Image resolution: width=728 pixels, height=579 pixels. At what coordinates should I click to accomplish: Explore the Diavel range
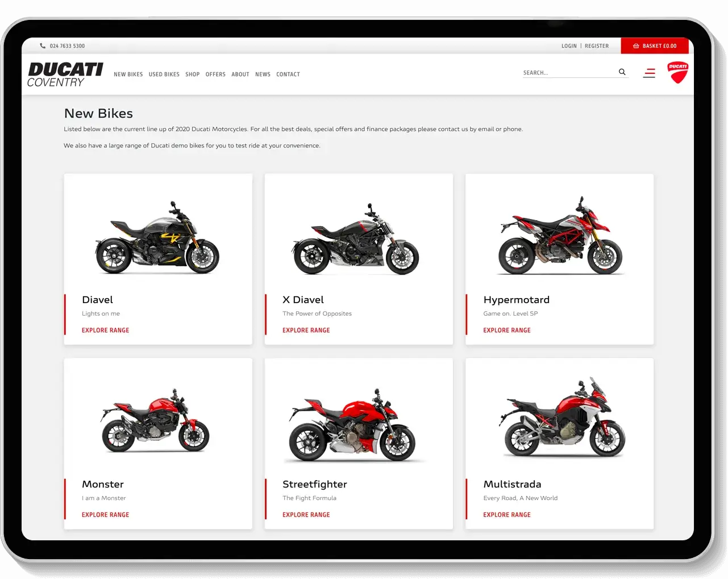106,330
